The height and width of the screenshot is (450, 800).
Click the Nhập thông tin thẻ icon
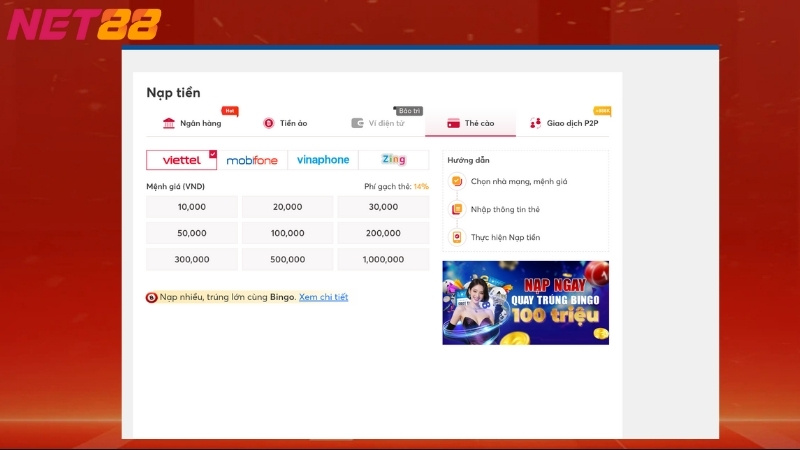[x=457, y=209]
